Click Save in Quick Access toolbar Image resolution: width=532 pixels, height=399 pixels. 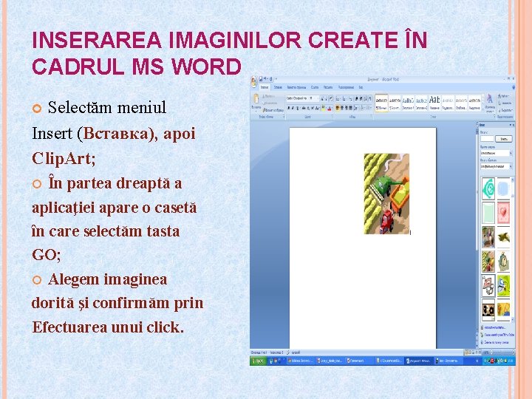pyautogui.click(x=261, y=79)
